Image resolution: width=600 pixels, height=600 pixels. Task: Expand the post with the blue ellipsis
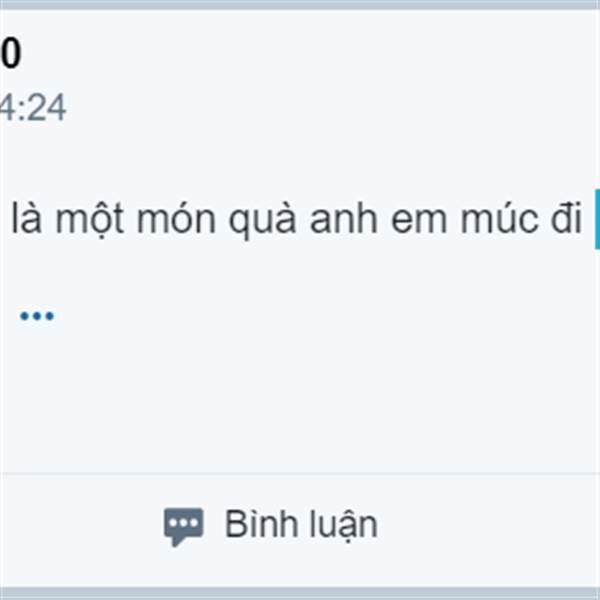37,316
